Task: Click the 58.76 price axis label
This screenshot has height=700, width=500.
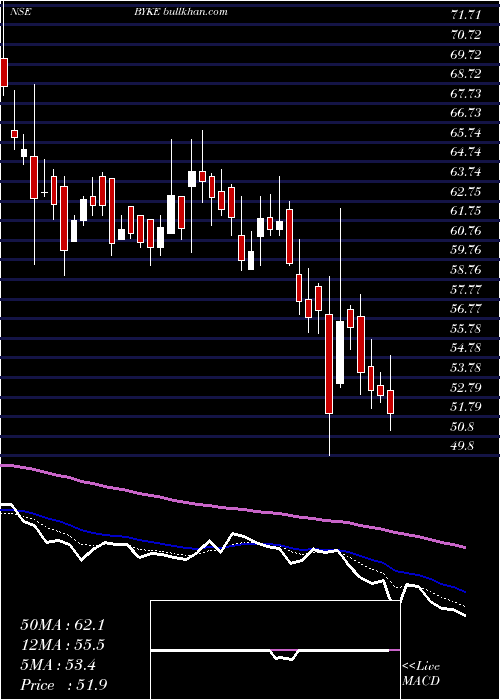Action: [x=466, y=270]
